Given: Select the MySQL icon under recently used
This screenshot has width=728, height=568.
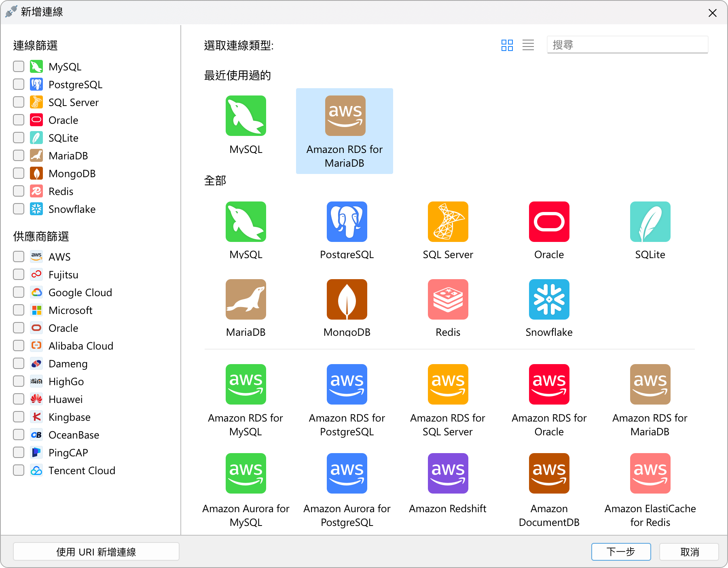Looking at the screenshot, I should coord(246,116).
